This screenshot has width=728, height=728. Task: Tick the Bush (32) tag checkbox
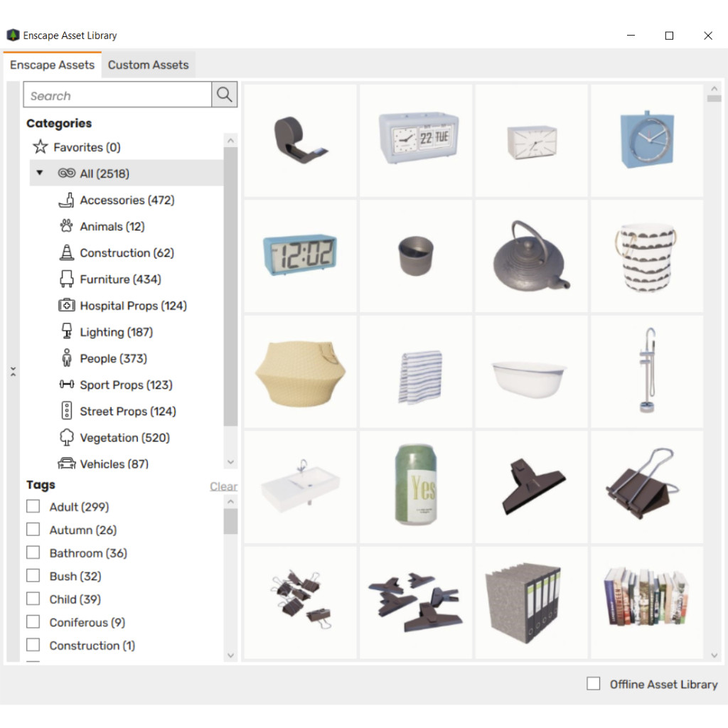pyautogui.click(x=33, y=576)
